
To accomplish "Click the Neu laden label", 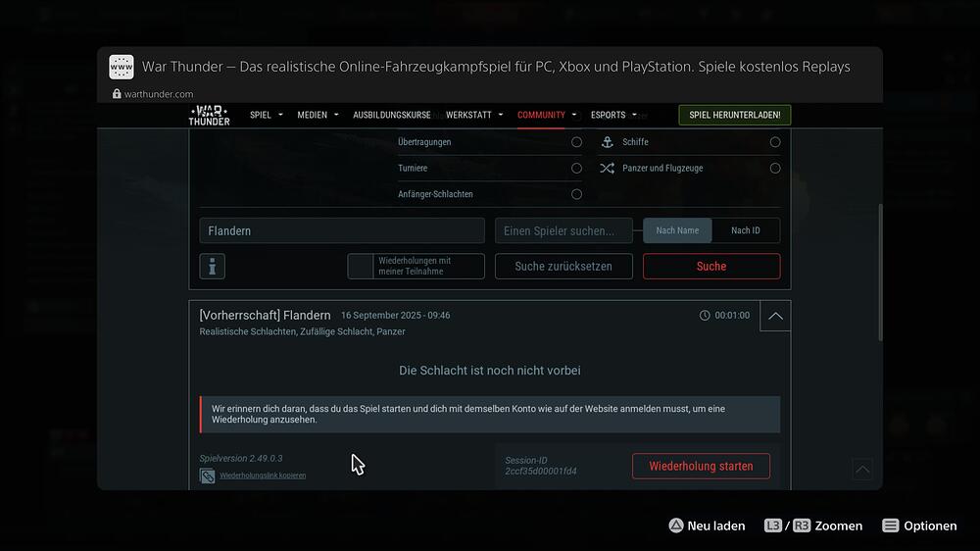I will tap(716, 526).
